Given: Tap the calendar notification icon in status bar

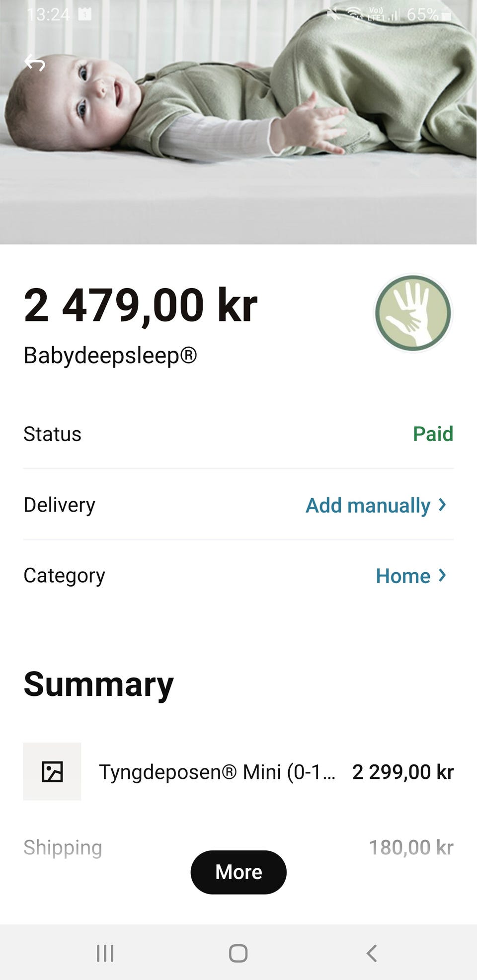Looking at the screenshot, I should (85, 14).
